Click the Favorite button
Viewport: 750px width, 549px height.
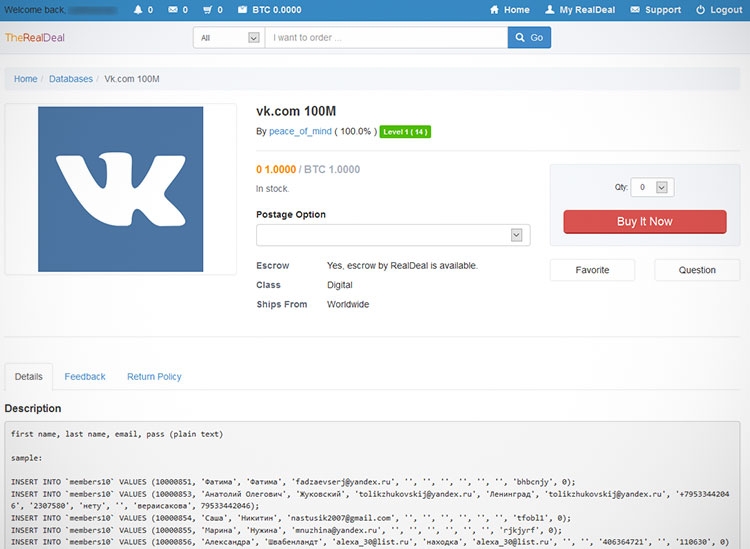tap(592, 270)
